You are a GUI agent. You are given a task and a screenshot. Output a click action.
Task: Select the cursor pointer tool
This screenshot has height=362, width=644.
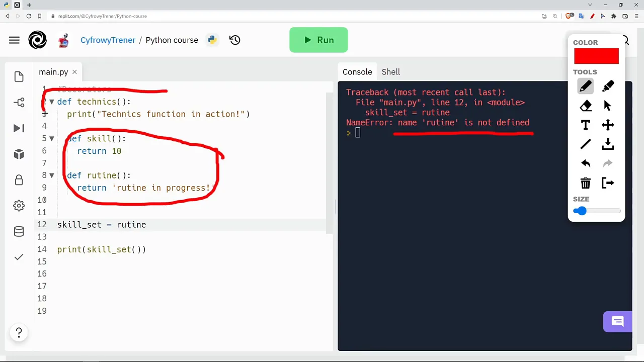pos(608,106)
